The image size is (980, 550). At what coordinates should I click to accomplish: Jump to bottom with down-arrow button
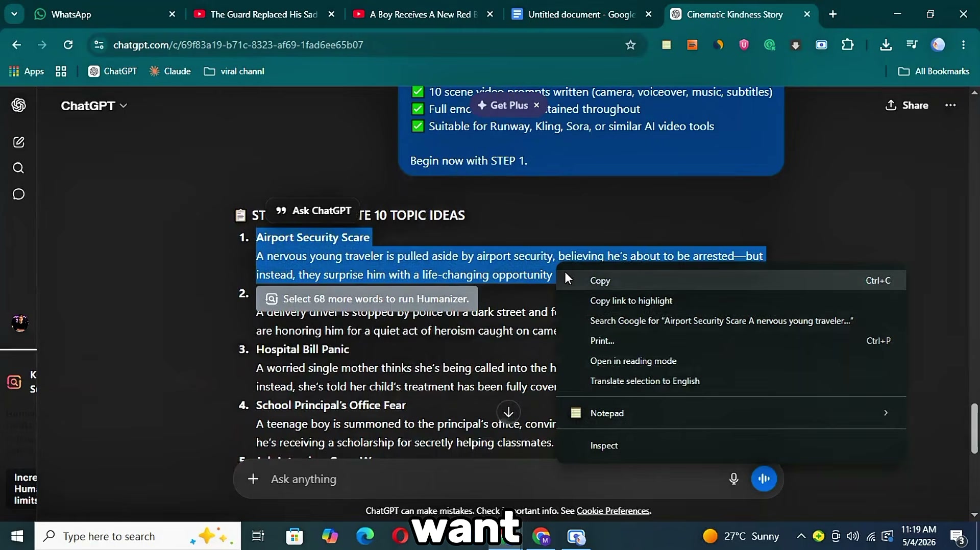tap(508, 412)
